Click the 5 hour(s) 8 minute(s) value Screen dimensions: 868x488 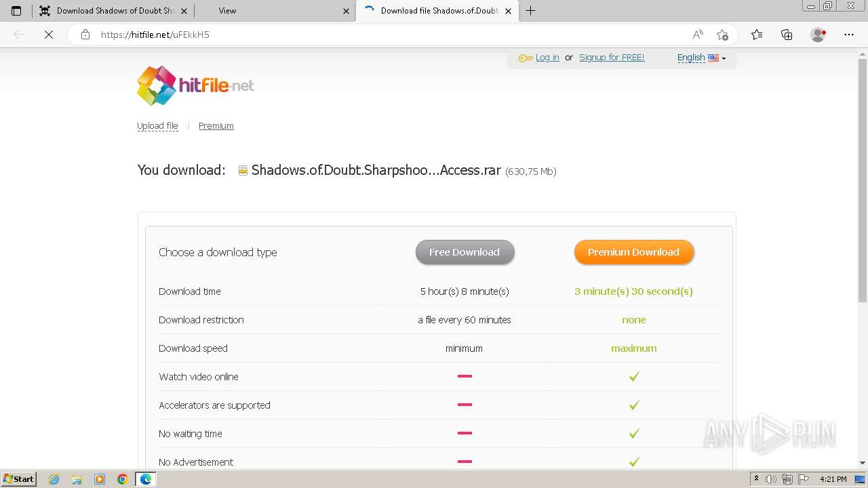(x=465, y=291)
